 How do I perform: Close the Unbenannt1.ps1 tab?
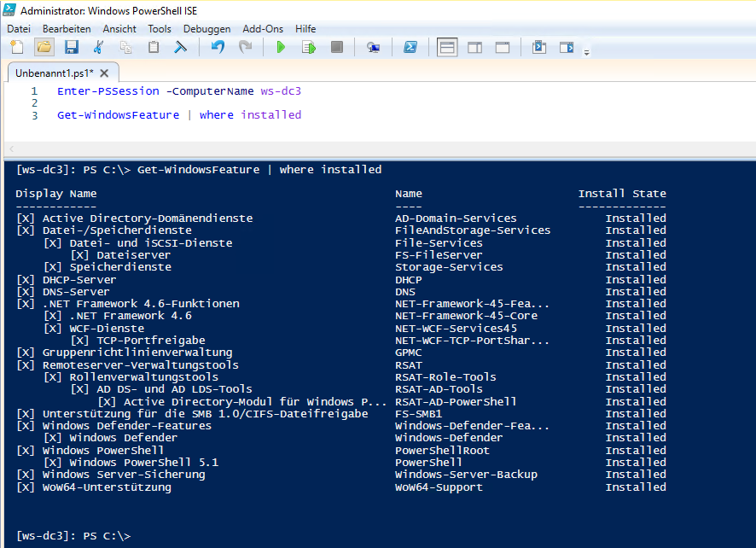[104, 73]
